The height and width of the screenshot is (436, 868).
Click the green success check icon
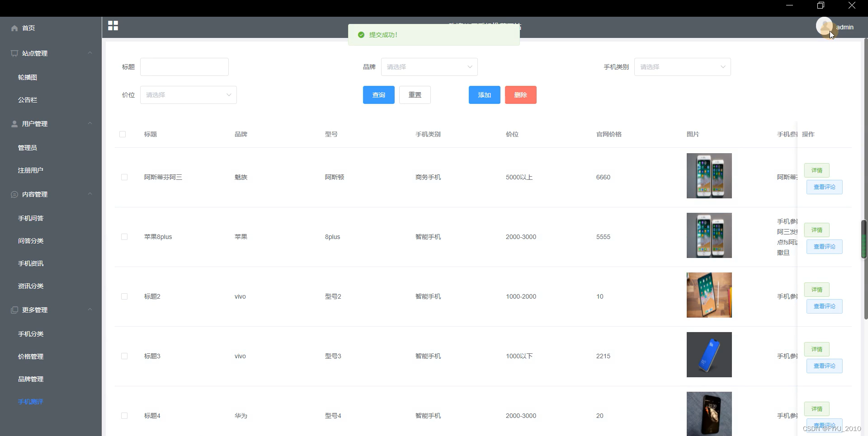point(361,35)
